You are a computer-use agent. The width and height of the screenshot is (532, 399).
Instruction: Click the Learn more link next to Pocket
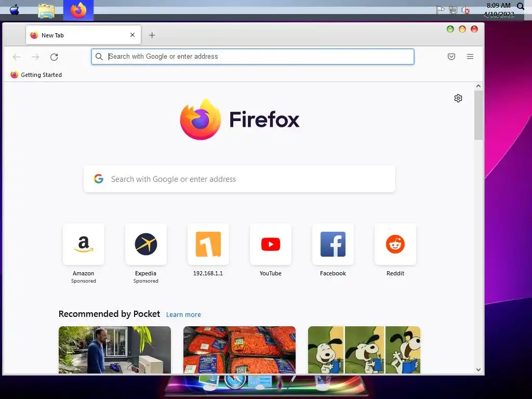tap(183, 314)
